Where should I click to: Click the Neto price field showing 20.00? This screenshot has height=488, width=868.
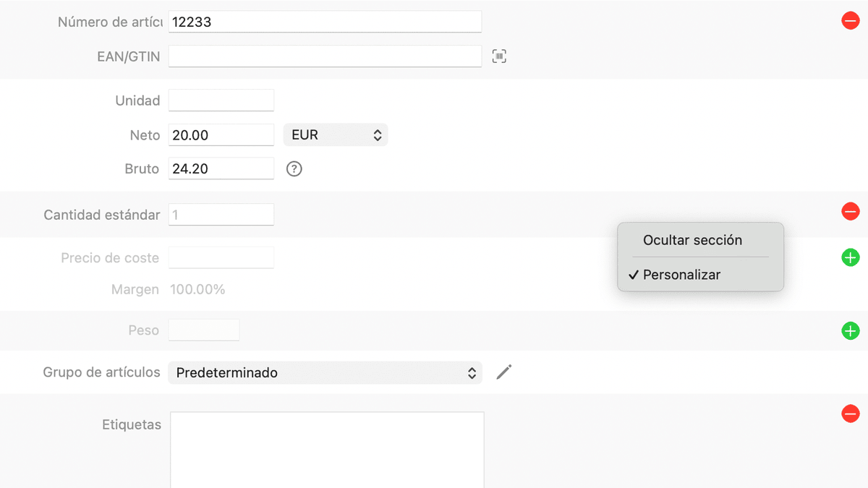pos(221,135)
